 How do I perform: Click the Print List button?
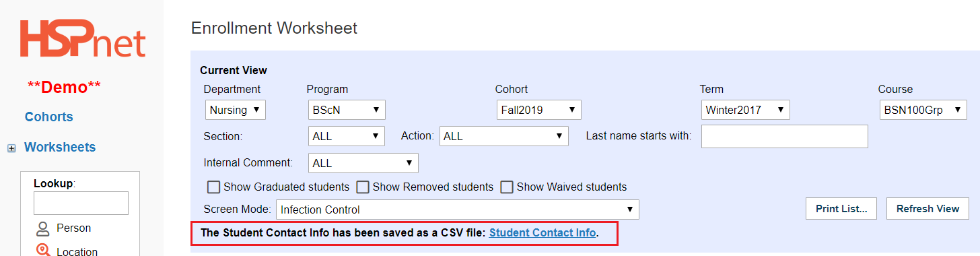tap(841, 209)
